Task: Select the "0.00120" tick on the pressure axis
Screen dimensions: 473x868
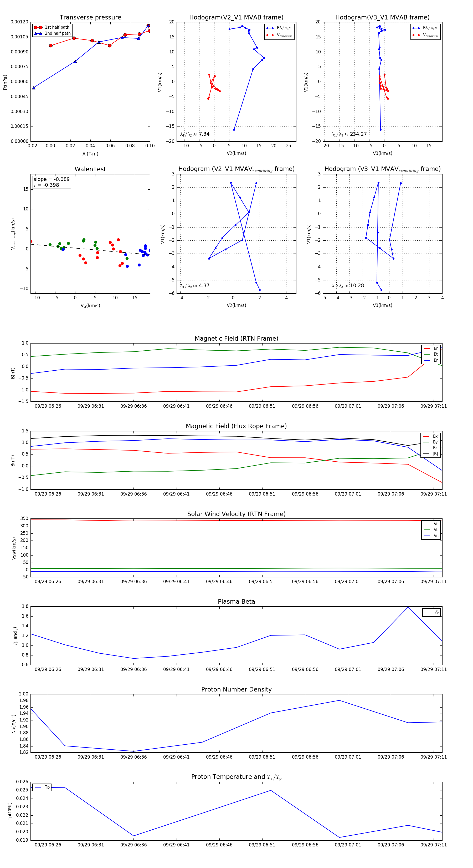Action: coord(19,22)
